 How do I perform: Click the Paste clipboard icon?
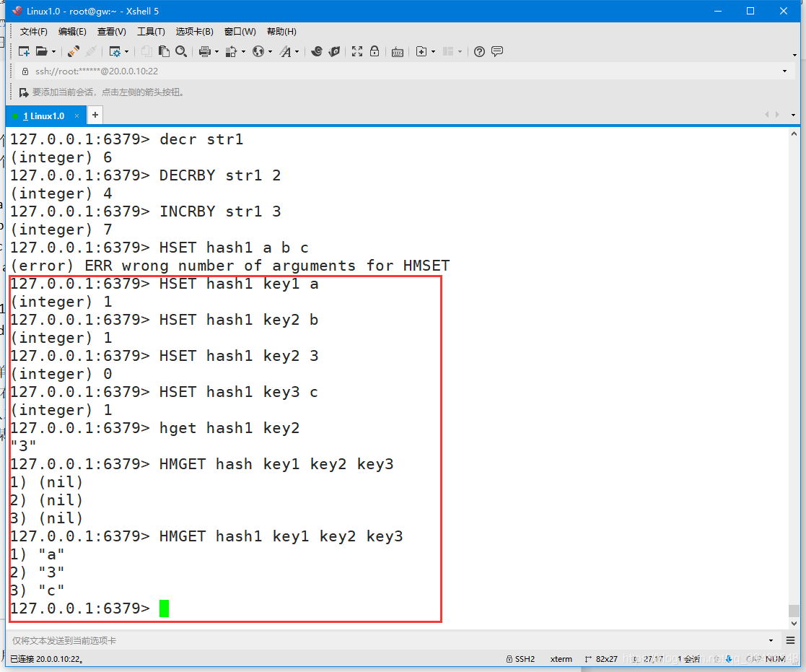tap(164, 51)
